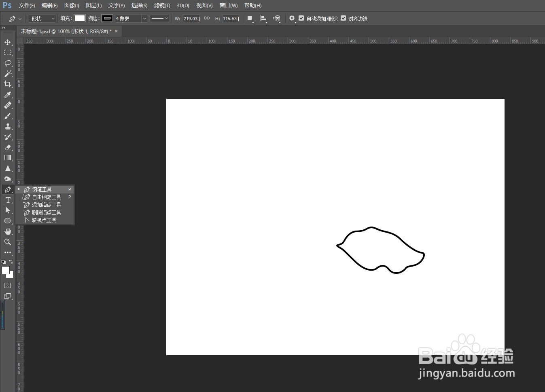Select the Lasso tool
The height and width of the screenshot is (392, 545).
[8, 63]
